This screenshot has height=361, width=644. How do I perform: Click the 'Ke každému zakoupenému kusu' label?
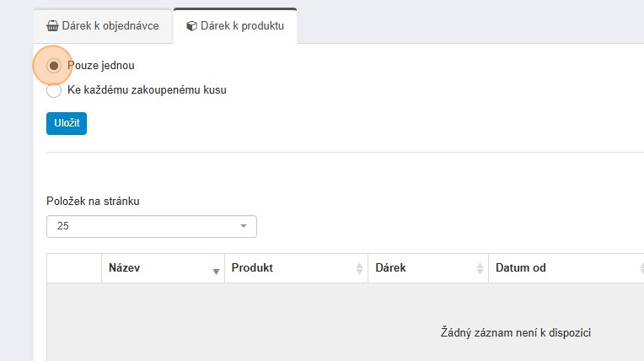tap(147, 90)
